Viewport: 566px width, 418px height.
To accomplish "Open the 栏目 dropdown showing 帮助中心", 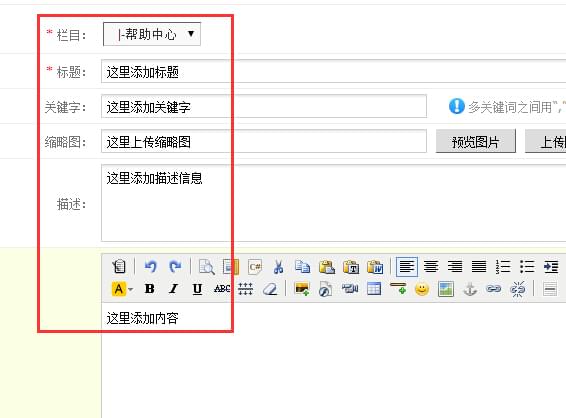I will click(x=152, y=34).
